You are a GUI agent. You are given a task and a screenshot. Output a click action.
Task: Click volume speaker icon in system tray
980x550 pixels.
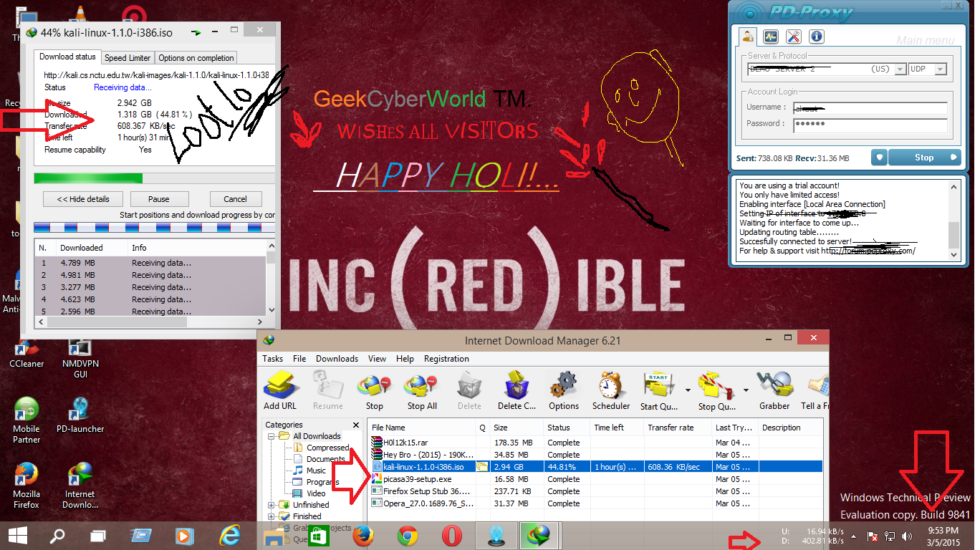[907, 536]
